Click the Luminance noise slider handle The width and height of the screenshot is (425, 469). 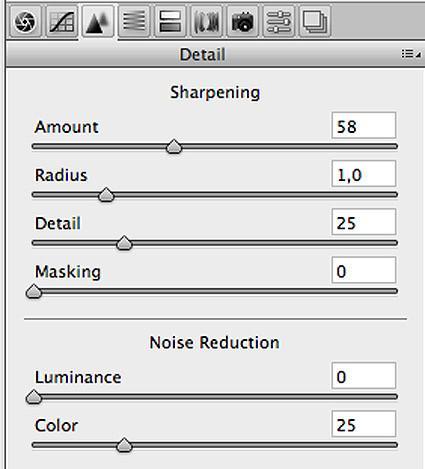pos(34,397)
